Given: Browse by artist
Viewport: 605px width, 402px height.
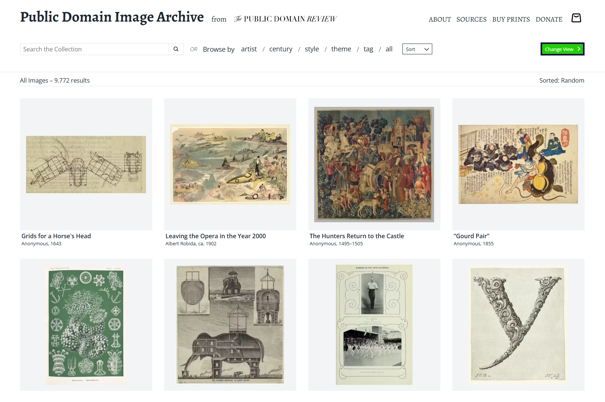Looking at the screenshot, I should click(x=248, y=49).
